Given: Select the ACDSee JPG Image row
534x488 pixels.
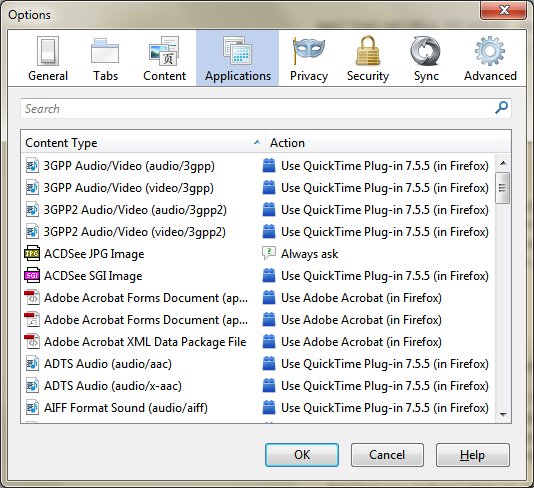Looking at the screenshot, I should tap(94, 254).
